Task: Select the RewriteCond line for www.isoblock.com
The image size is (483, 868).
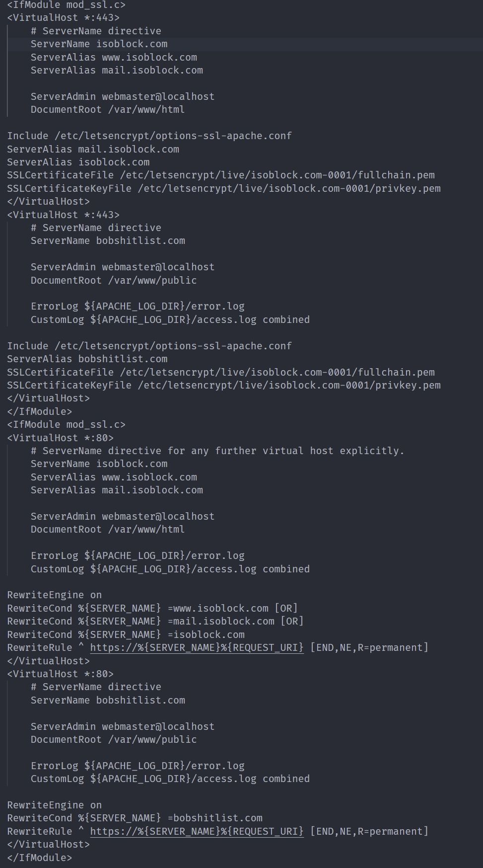Action: (x=152, y=608)
